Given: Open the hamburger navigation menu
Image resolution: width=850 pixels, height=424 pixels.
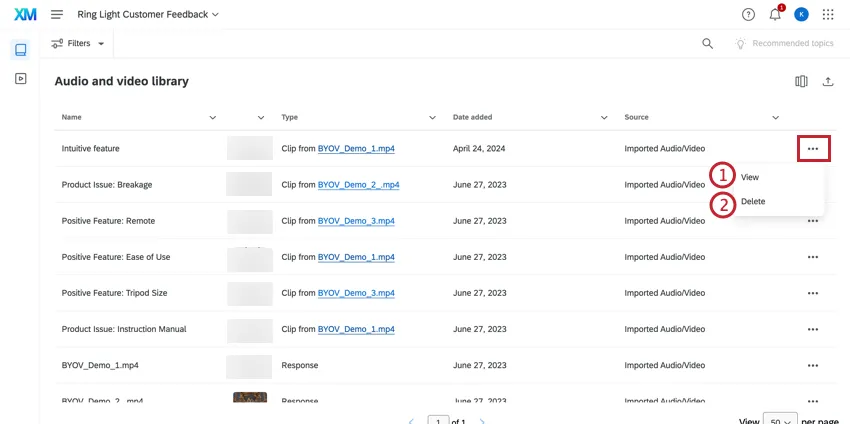Looking at the screenshot, I should [x=57, y=14].
